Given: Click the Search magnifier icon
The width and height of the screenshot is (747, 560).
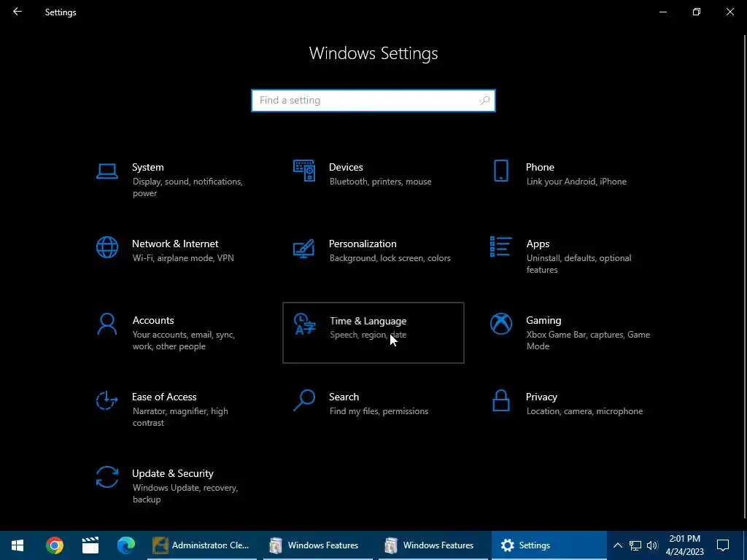Looking at the screenshot, I should coord(304,400).
